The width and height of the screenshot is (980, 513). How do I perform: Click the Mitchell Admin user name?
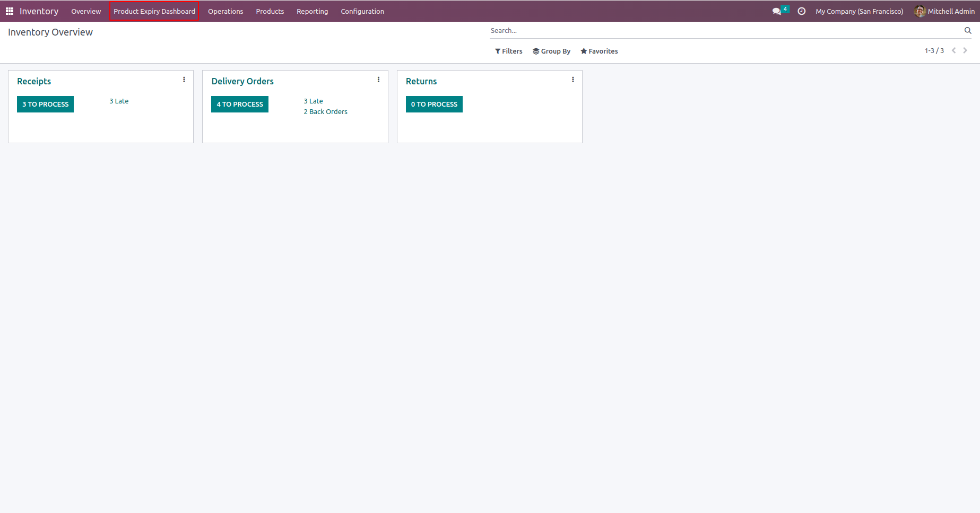[x=951, y=11]
